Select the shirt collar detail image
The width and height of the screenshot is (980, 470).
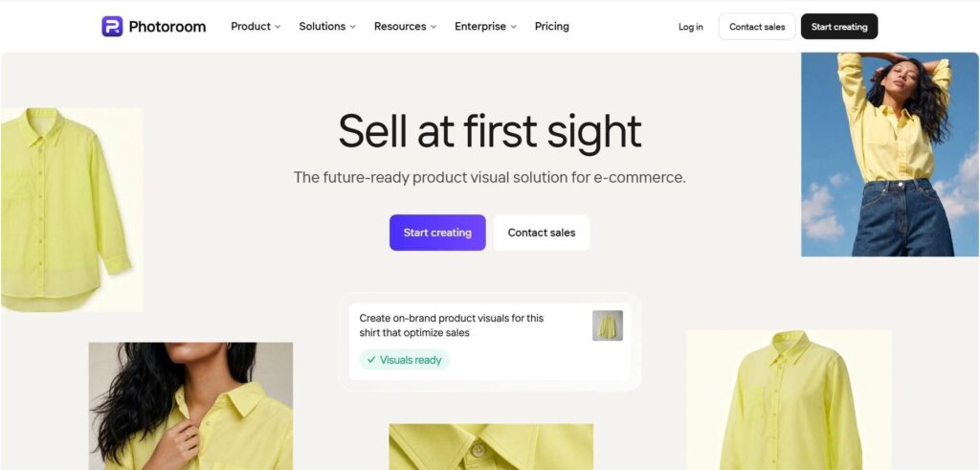pos(491,446)
